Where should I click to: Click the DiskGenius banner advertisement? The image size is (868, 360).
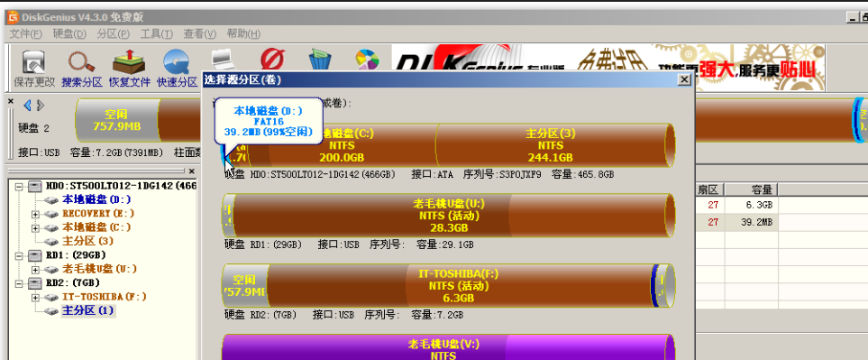coord(608,68)
